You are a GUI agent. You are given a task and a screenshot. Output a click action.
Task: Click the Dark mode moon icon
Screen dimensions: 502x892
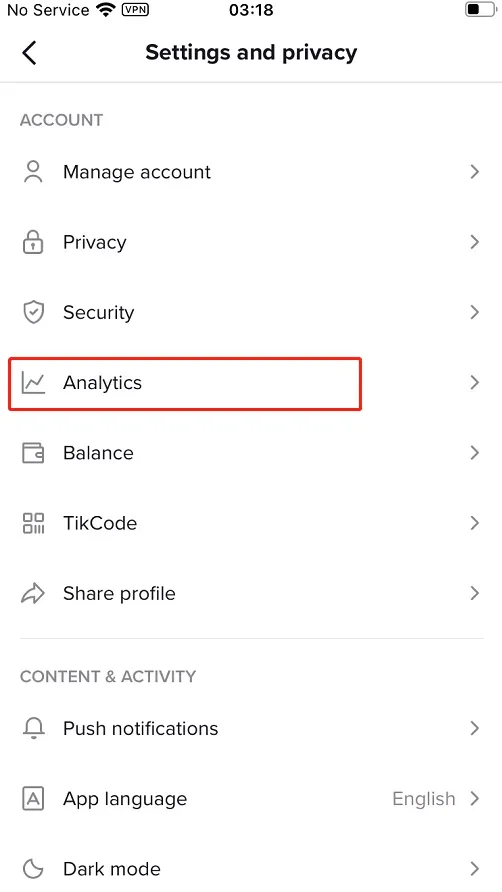pyautogui.click(x=33, y=869)
